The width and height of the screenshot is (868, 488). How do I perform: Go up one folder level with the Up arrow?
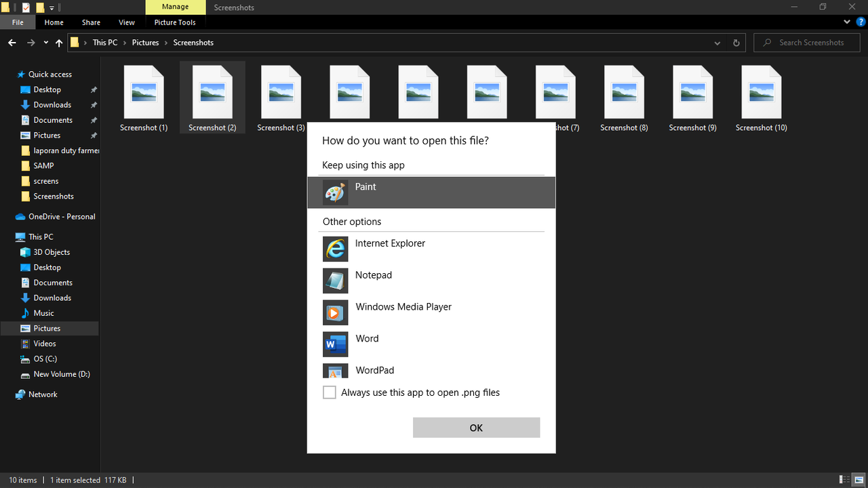point(59,43)
